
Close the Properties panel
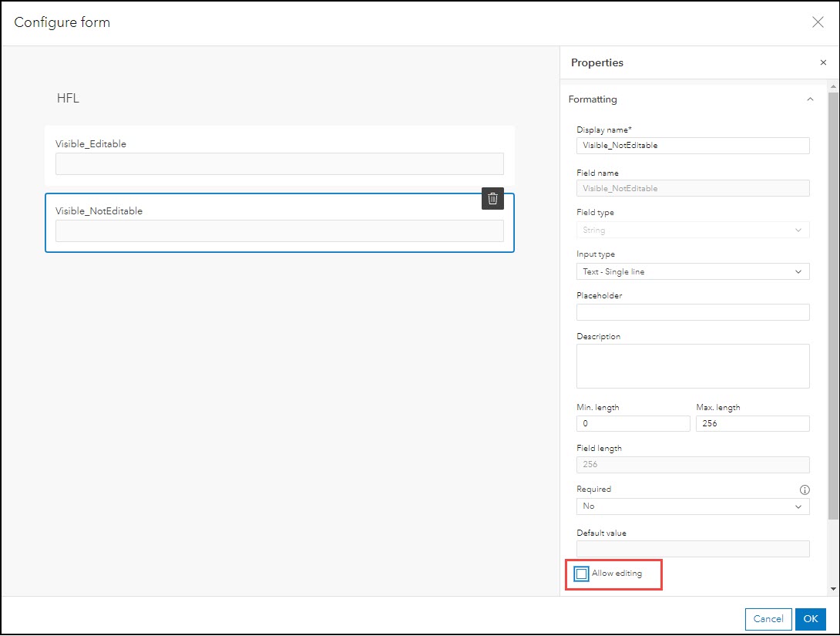[823, 62]
